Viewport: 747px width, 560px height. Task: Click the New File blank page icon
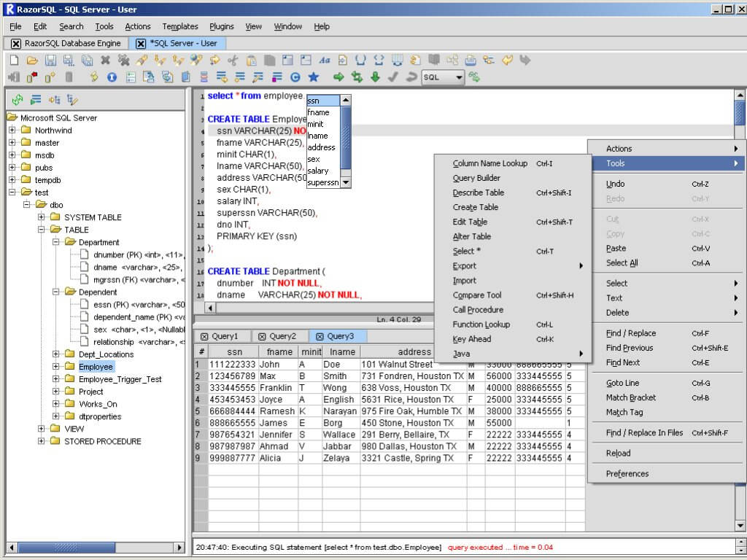click(15, 60)
